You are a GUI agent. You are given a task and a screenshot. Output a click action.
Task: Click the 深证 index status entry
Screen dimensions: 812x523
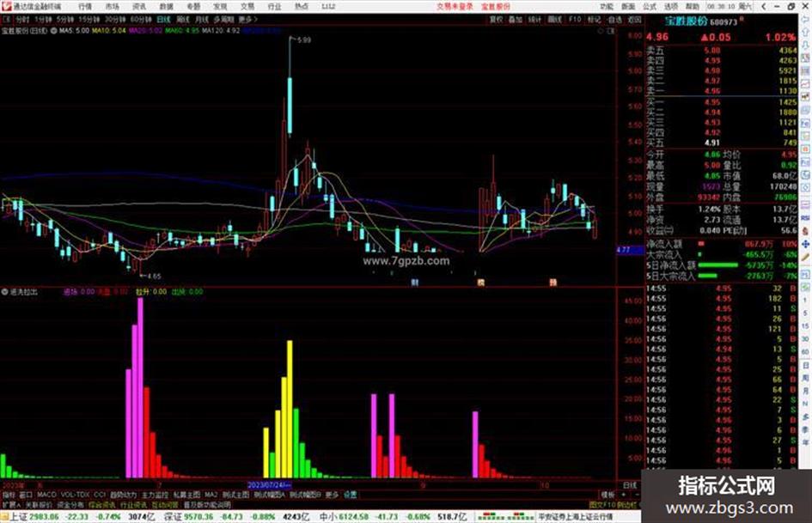pos(236,517)
